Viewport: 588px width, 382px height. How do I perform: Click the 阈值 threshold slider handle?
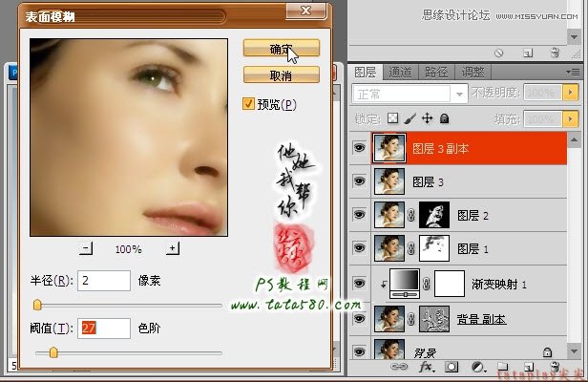53,352
